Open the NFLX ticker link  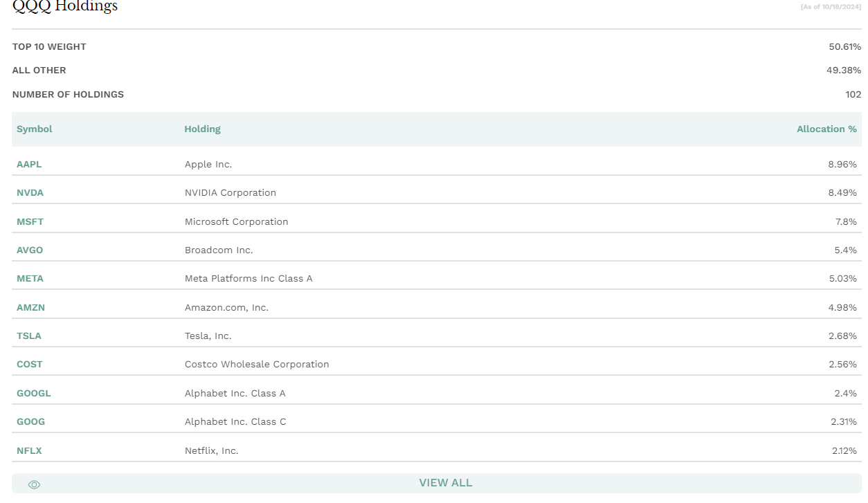coord(29,451)
